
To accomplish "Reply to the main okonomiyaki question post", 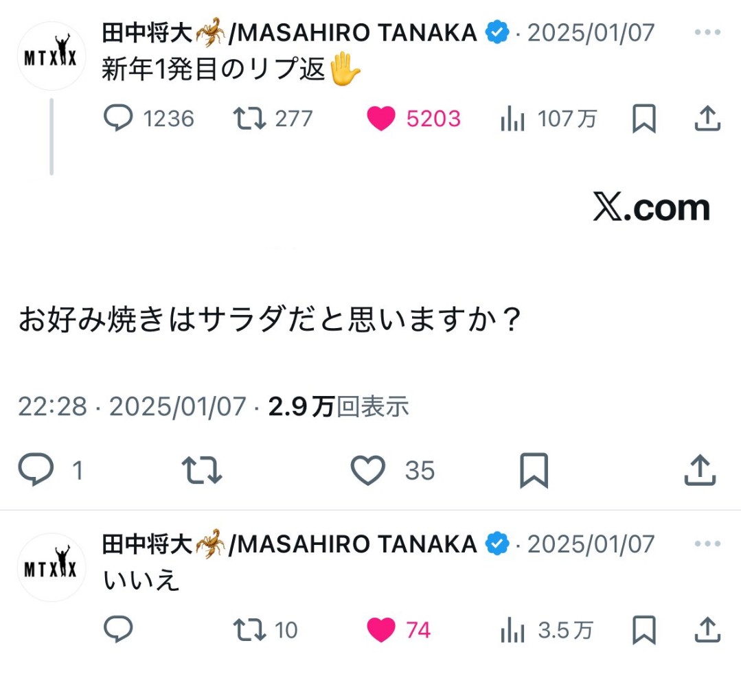I will tap(36, 470).
